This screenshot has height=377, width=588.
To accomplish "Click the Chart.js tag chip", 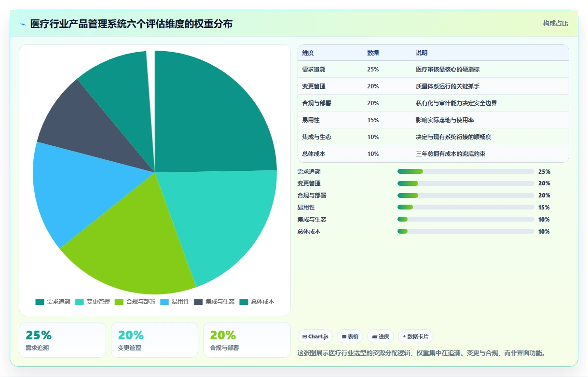I will [x=315, y=336].
